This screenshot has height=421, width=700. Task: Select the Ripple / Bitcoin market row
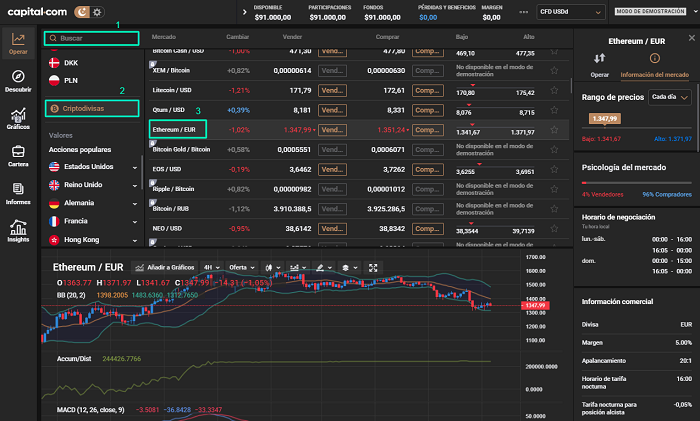(358, 189)
